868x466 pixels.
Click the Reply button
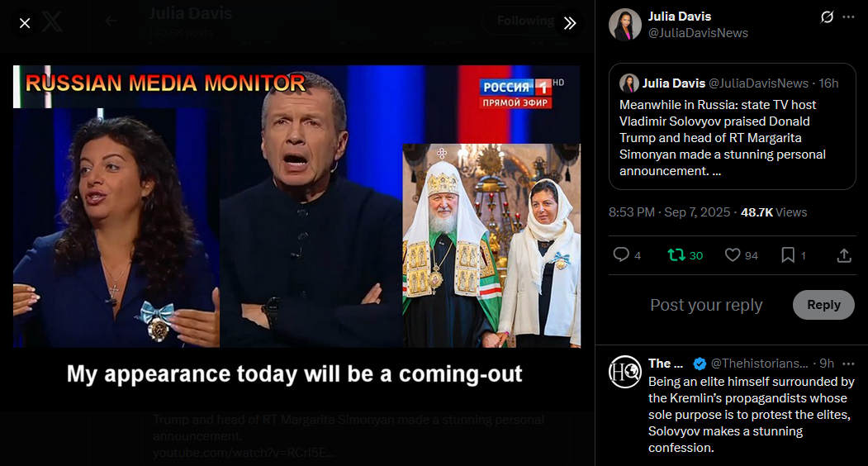click(823, 305)
